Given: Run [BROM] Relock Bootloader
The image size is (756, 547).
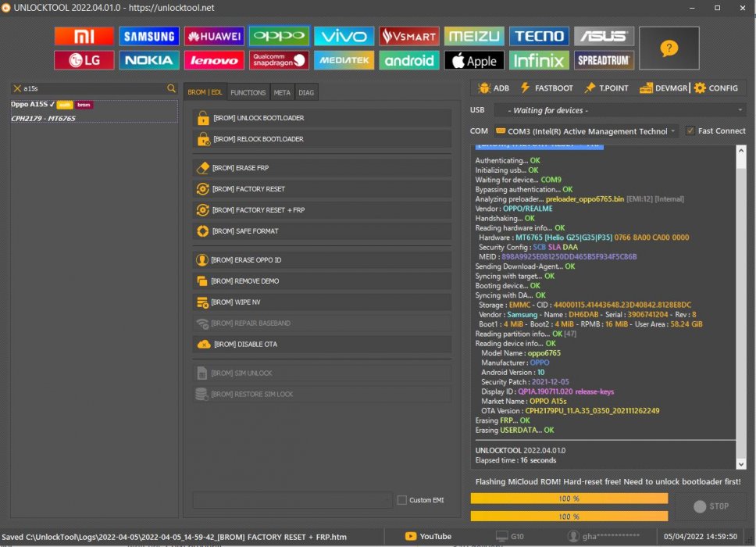Looking at the screenshot, I should (x=322, y=139).
